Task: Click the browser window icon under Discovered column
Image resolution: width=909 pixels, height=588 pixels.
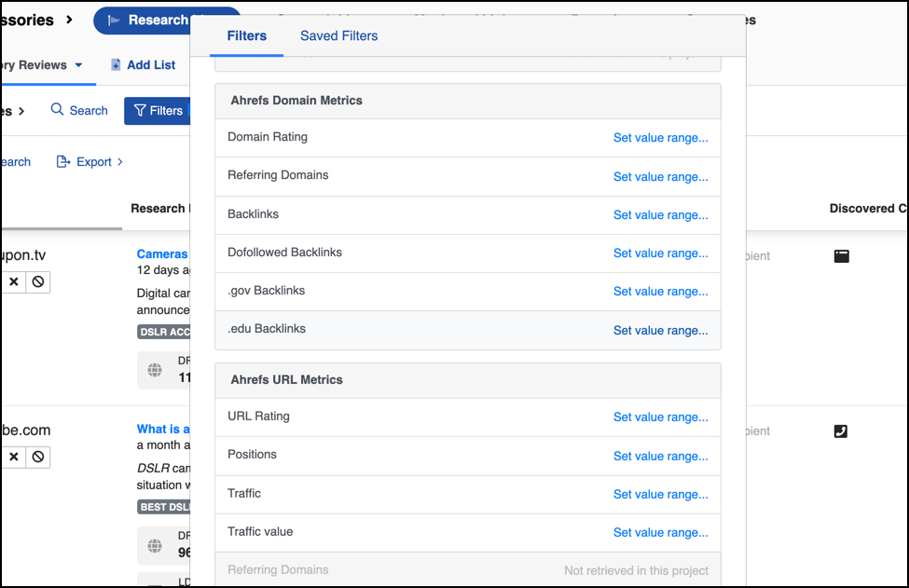Action: pos(841,256)
